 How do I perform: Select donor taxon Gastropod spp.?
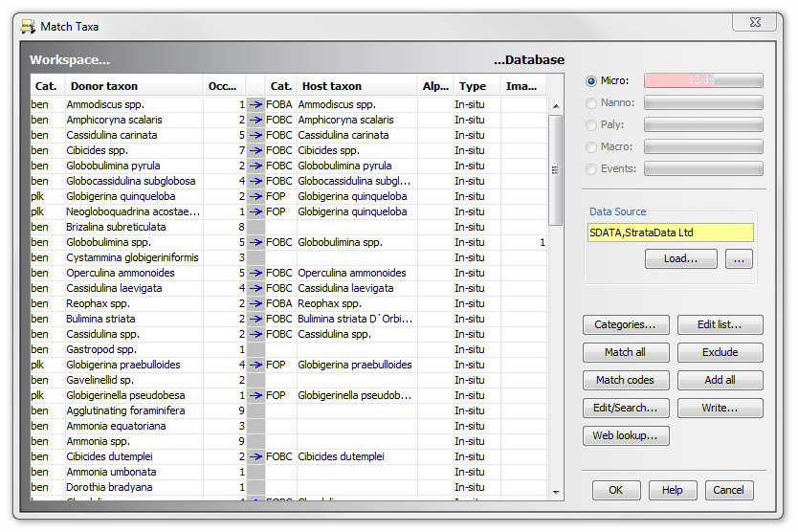101,349
